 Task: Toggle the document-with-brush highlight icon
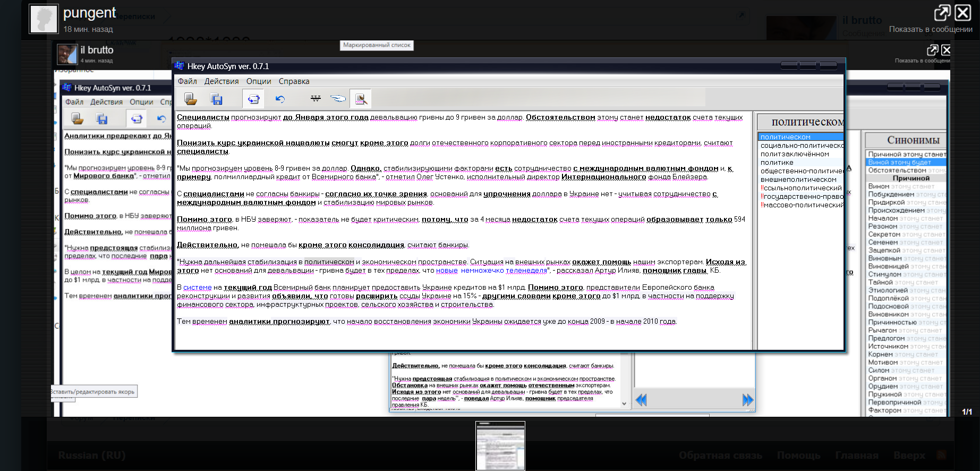(361, 99)
